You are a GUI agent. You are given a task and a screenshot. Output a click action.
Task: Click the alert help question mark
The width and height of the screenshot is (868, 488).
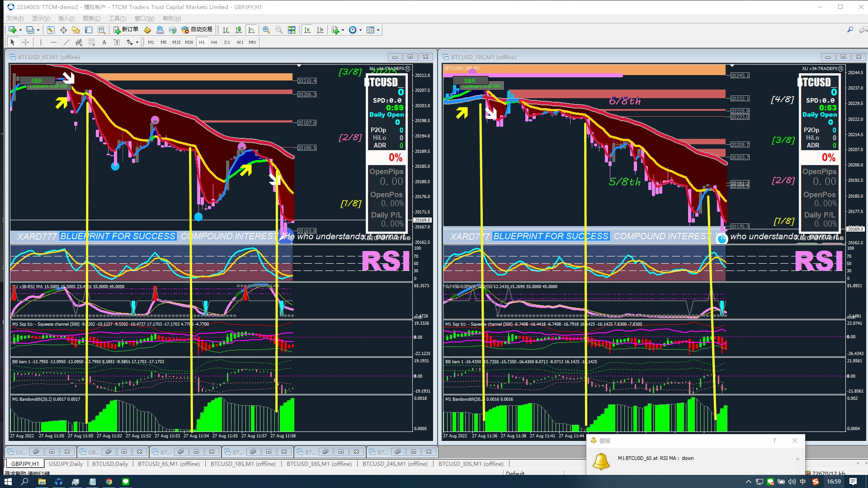(774, 441)
